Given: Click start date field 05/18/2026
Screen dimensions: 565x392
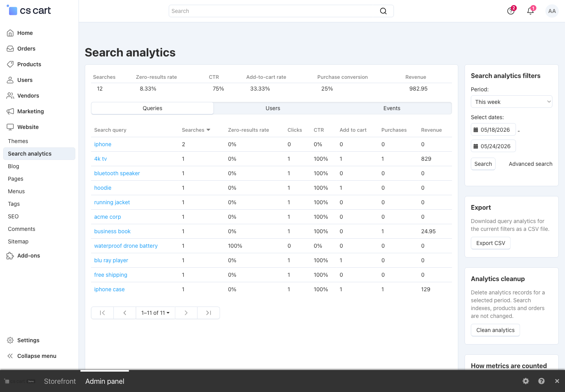Looking at the screenshot, I should point(493,130).
